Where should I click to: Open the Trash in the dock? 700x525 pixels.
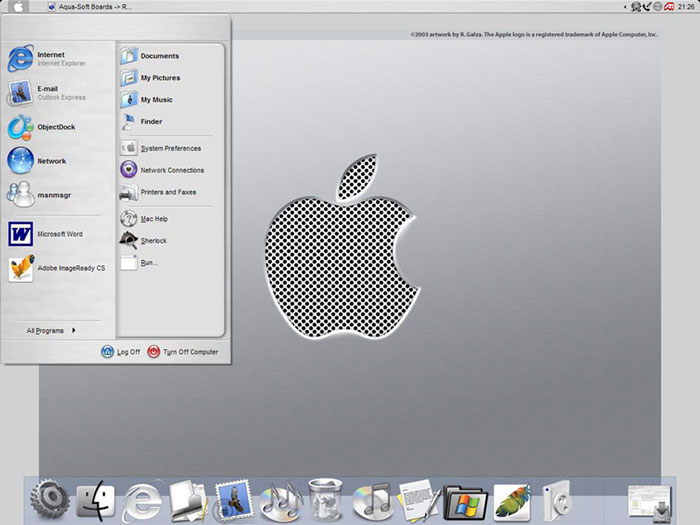[326, 500]
